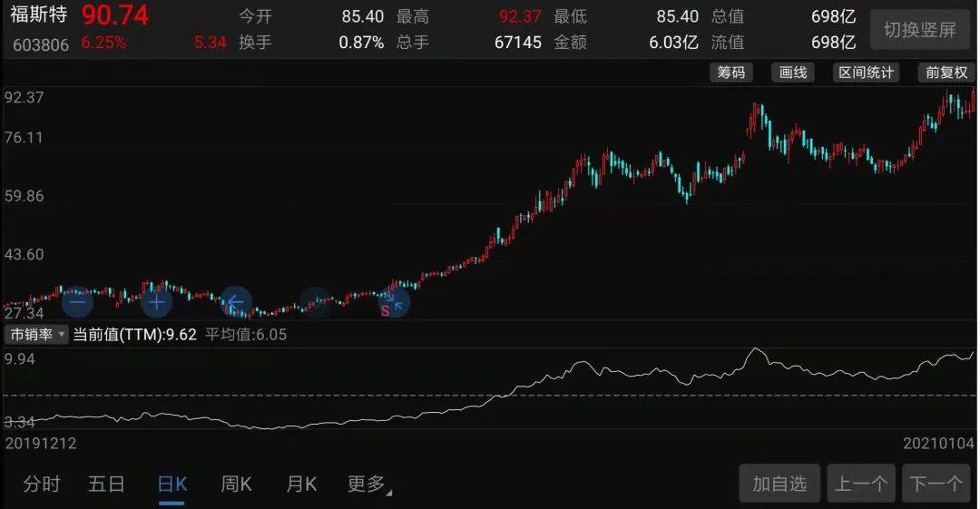Select the 月K monthly candlestick tab
980x509 pixels.
pyautogui.click(x=301, y=484)
